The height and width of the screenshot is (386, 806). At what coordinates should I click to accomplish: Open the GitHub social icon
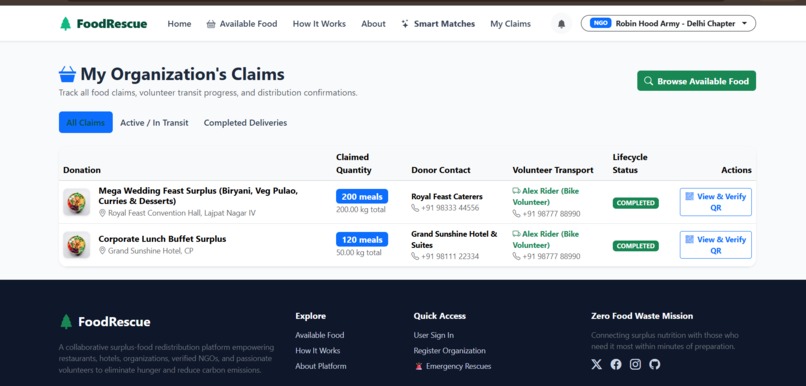point(654,364)
